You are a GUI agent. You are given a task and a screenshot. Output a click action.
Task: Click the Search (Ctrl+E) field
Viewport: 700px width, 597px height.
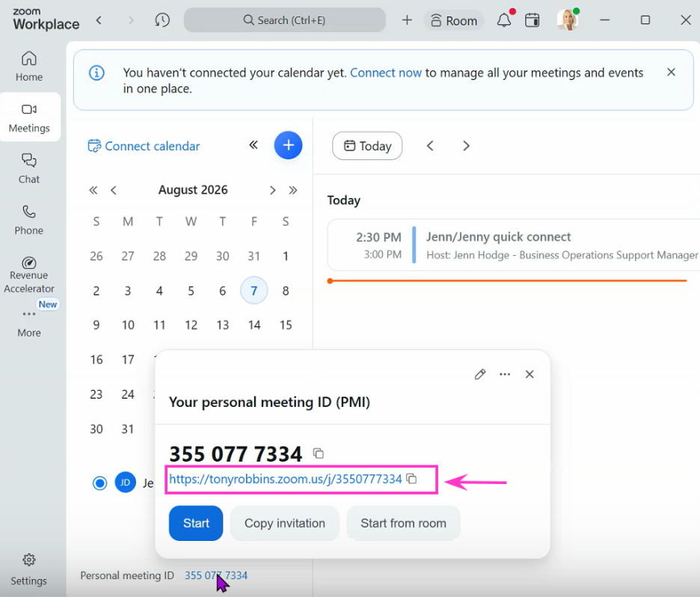click(285, 20)
